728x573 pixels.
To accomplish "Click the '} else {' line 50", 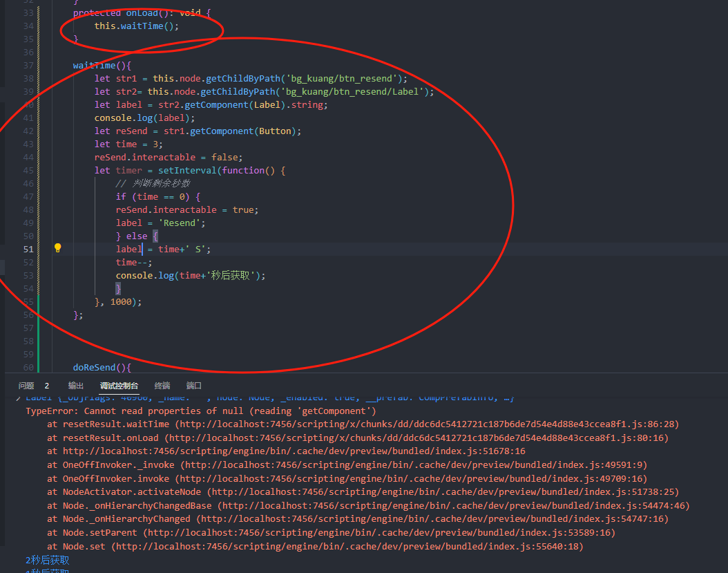I will coord(137,236).
